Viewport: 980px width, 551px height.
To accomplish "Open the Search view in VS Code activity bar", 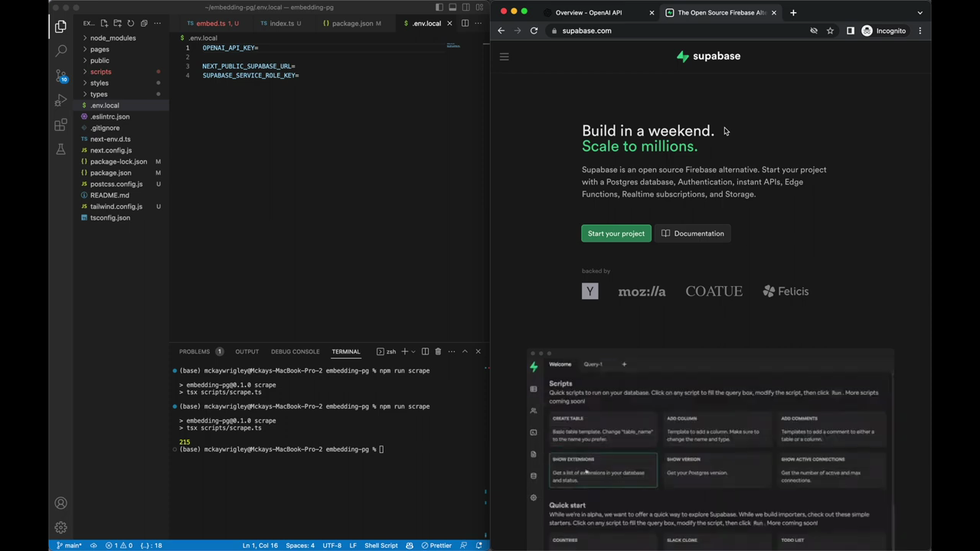I will point(60,51).
